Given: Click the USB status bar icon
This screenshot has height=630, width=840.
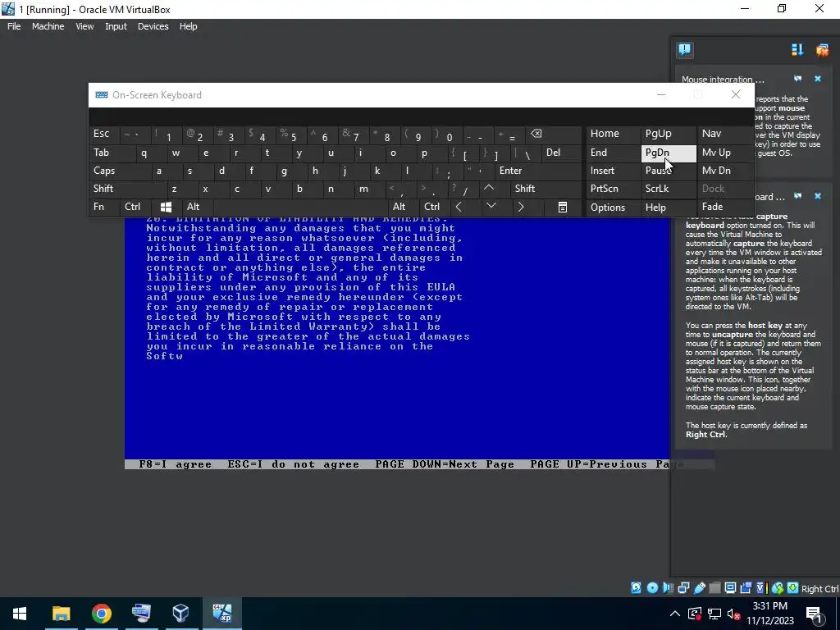Looking at the screenshot, I should pos(700,588).
